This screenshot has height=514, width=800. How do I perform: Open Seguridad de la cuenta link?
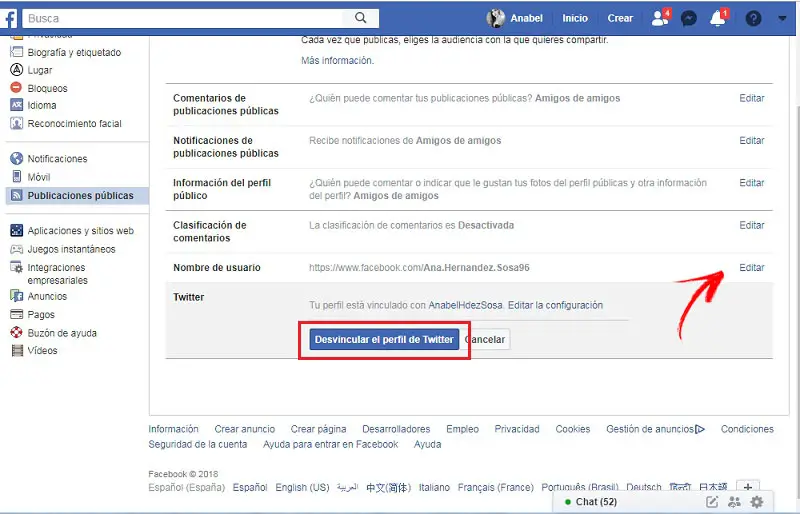point(197,445)
